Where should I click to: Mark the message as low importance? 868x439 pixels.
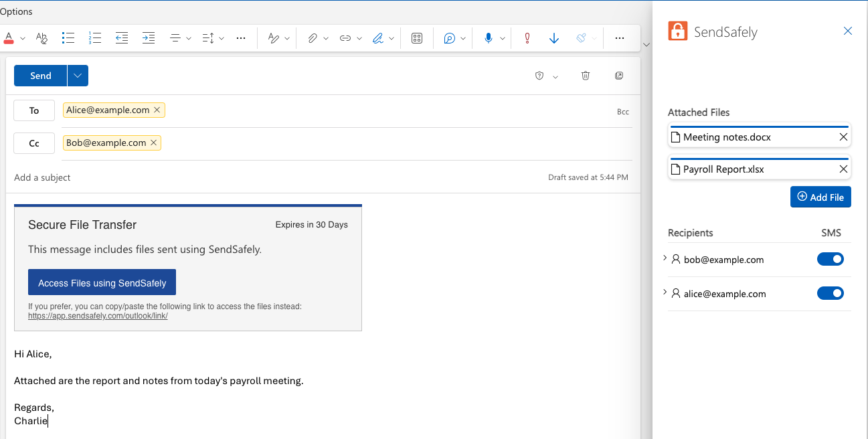pyautogui.click(x=553, y=38)
